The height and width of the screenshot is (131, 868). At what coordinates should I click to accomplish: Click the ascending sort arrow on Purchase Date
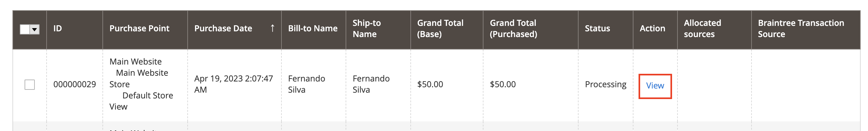272,28
